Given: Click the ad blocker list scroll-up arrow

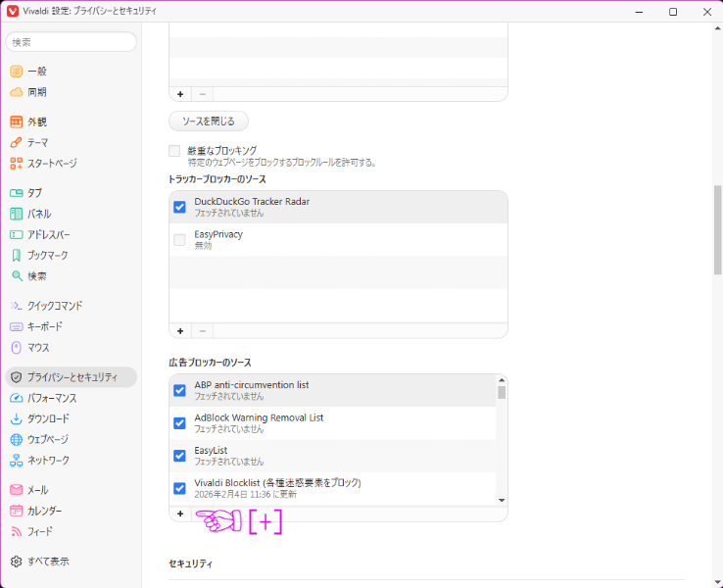Looking at the screenshot, I should (x=502, y=380).
